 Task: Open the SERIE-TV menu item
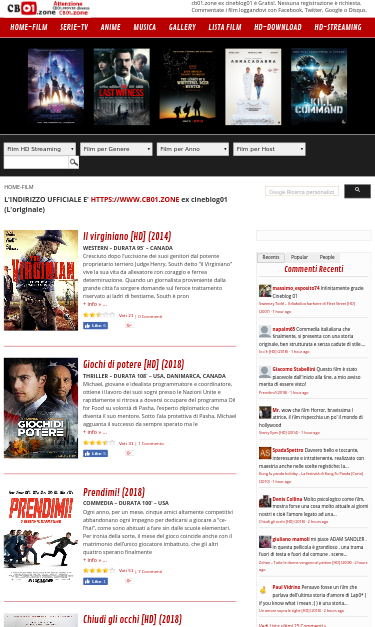[74, 27]
